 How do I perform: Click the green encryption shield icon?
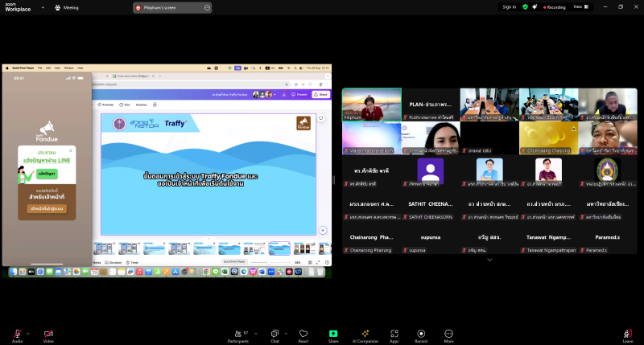[525, 6]
